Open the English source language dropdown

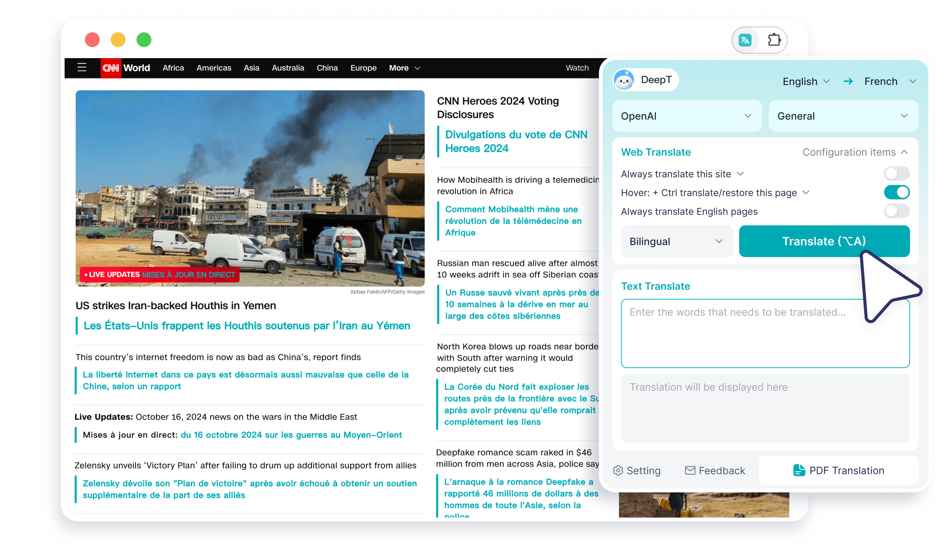click(x=806, y=81)
